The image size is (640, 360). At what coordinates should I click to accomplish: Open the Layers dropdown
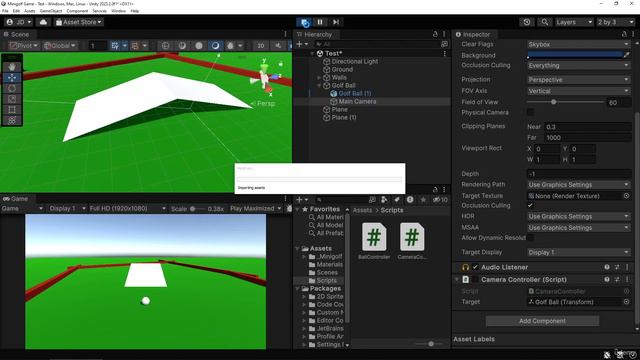click(x=573, y=22)
